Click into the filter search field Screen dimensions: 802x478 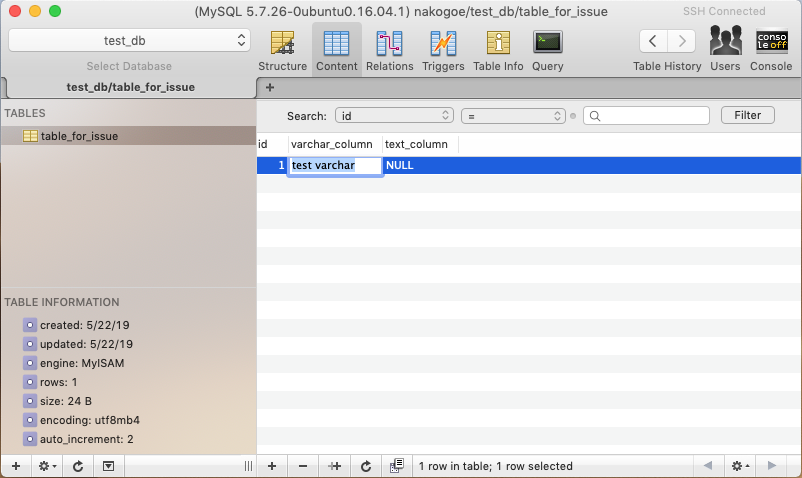(x=647, y=116)
